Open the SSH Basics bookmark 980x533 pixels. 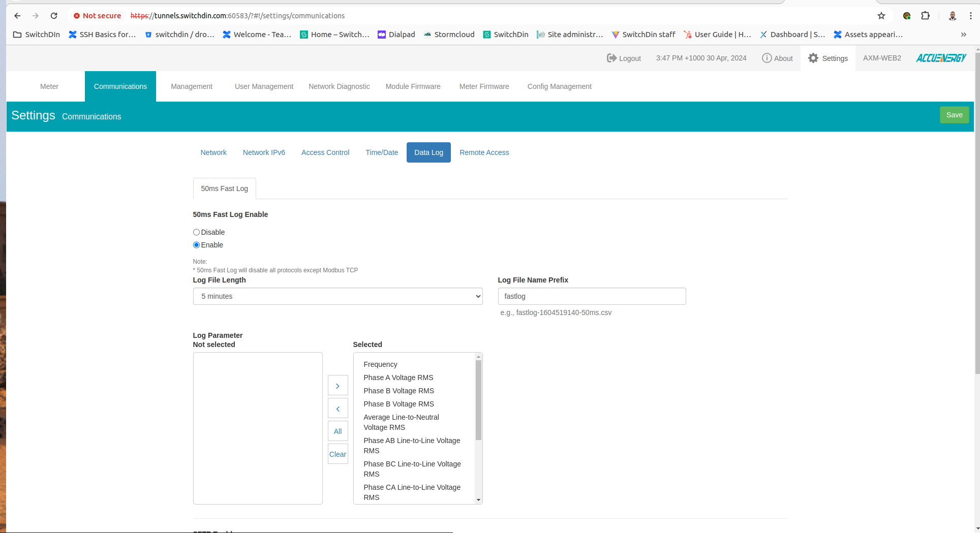tap(102, 35)
